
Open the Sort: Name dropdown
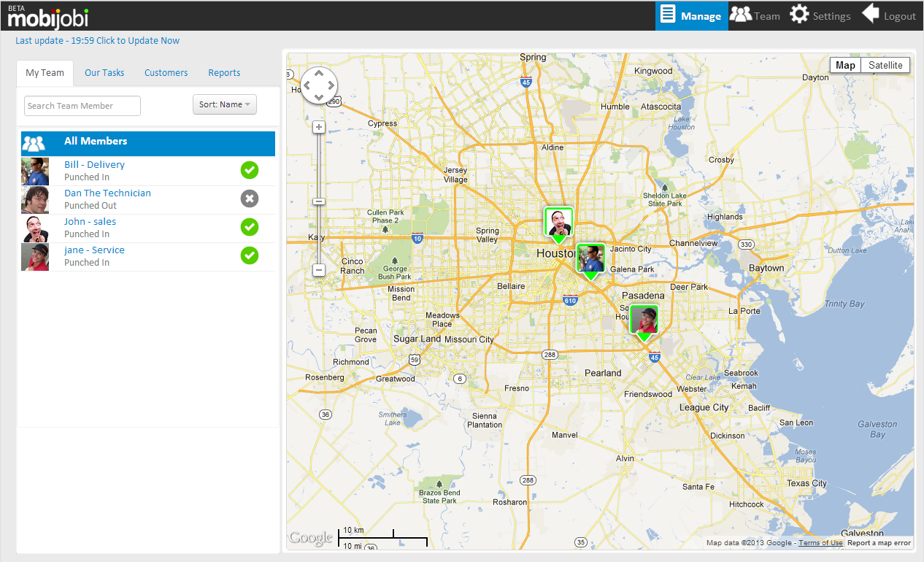coord(225,104)
